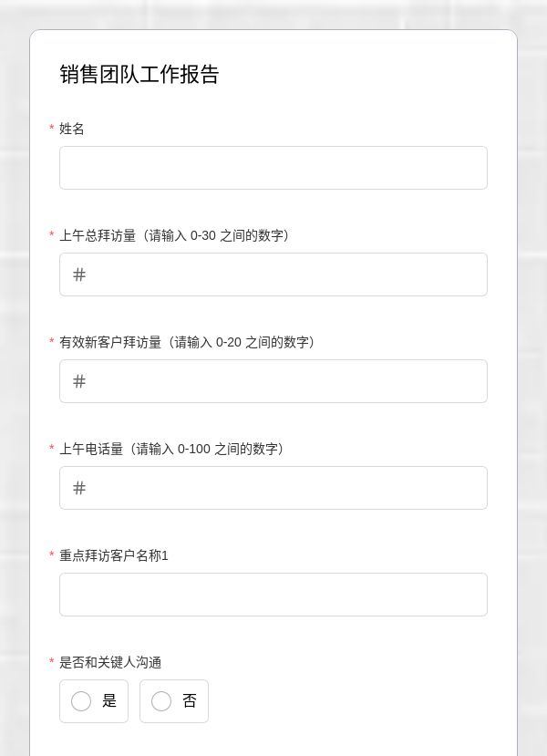Click the radio circle next to 否
The height and width of the screenshot is (756, 547).
click(x=161, y=701)
